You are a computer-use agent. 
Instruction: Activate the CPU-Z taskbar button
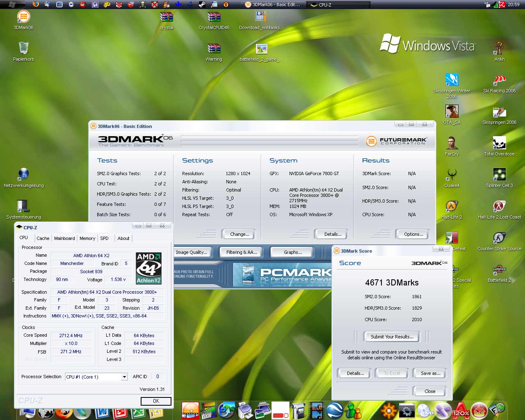click(338, 5)
